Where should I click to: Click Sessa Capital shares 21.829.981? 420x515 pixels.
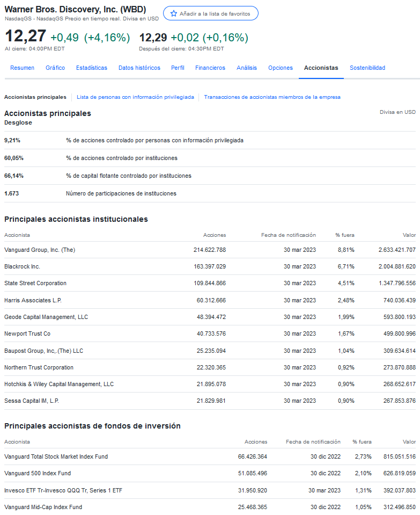click(211, 401)
